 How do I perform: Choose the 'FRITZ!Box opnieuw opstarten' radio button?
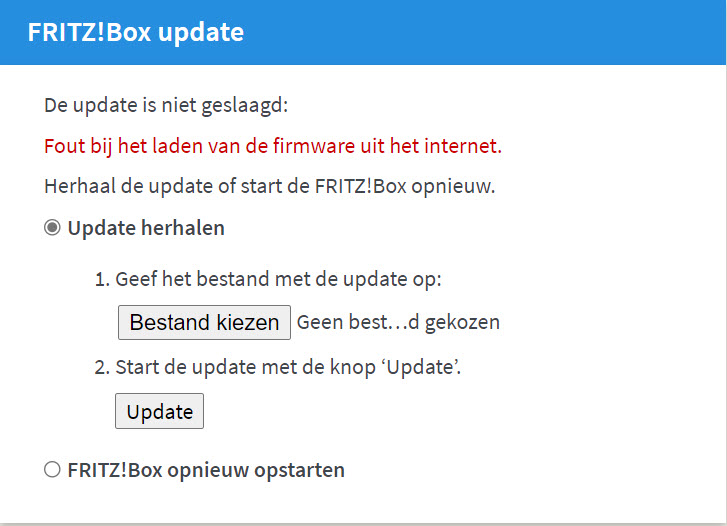click(52, 470)
